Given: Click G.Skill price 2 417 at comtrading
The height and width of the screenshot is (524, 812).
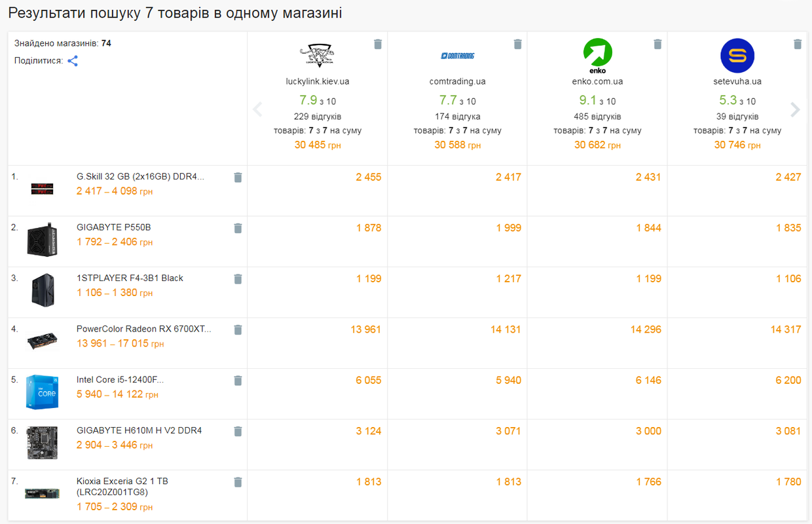Looking at the screenshot, I should click(509, 177).
